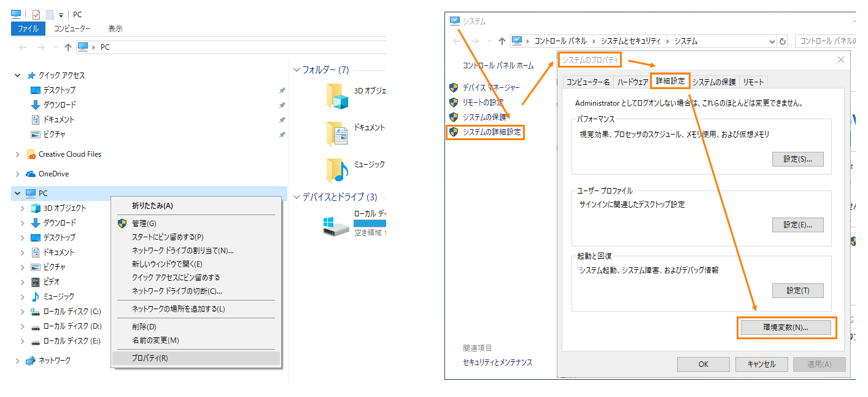
Task: Click the ネットワーク icon in tree
Action: (x=30, y=361)
